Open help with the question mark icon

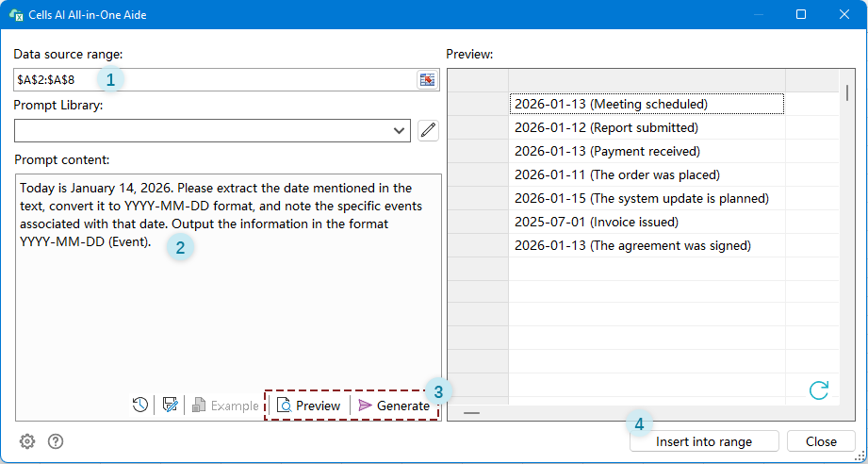pos(56,441)
